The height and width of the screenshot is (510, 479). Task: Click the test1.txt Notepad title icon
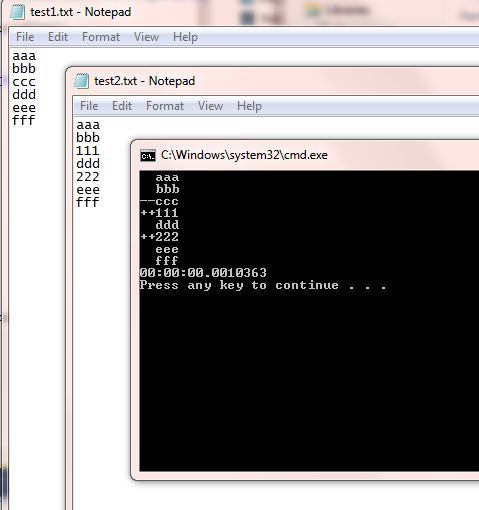point(17,12)
